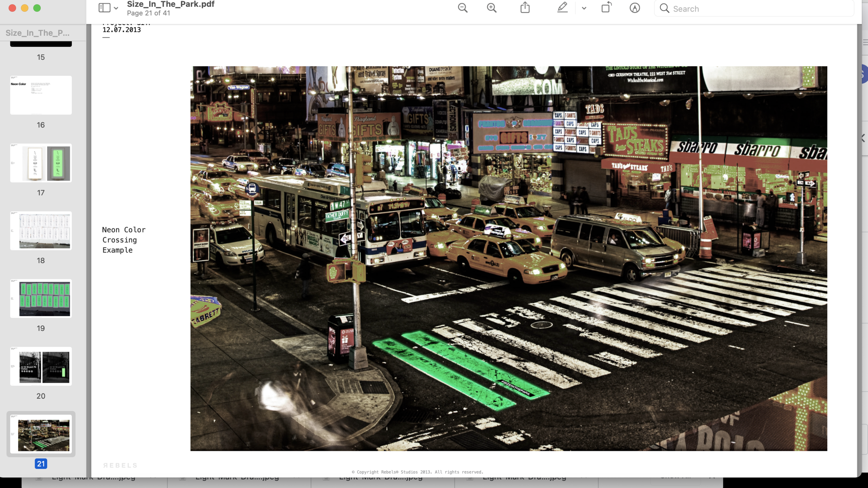The height and width of the screenshot is (488, 868).
Task: Click the yellow minimize window button
Action: pos(25,8)
